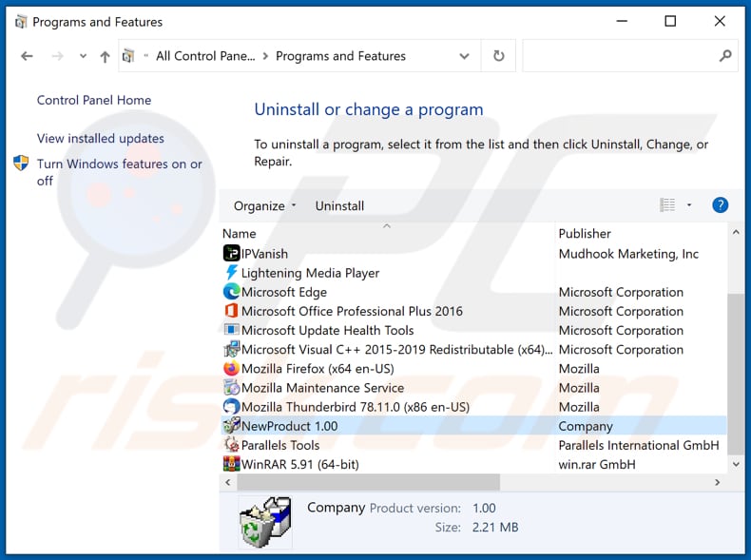The width and height of the screenshot is (751, 560).
Task: Select Lightening Media Player entry name
Action: pyautogui.click(x=310, y=273)
